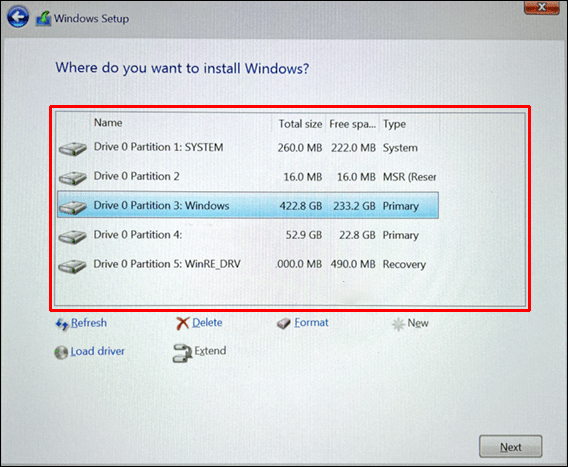The image size is (568, 467).
Task: Select the Drive 0 Partition 2 row
Action: 248,177
